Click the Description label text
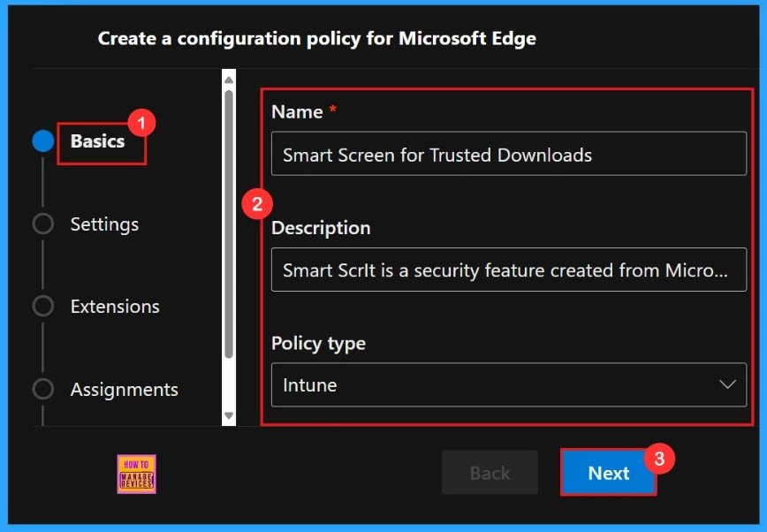Image resolution: width=767 pixels, height=532 pixels. click(321, 228)
